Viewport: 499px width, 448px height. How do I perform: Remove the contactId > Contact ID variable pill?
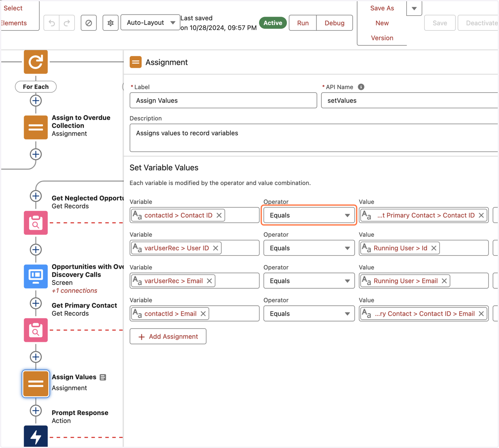[x=219, y=215]
